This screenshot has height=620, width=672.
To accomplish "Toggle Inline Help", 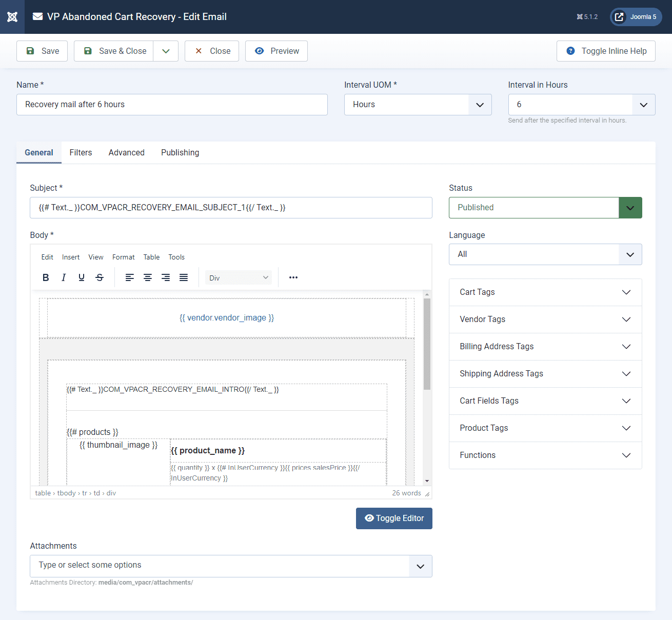I will tap(606, 51).
